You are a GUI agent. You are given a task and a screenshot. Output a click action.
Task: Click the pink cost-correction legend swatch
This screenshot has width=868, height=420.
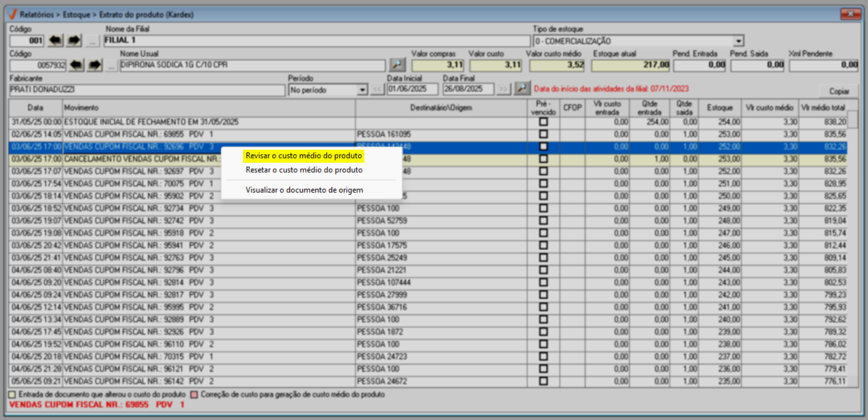point(194,395)
